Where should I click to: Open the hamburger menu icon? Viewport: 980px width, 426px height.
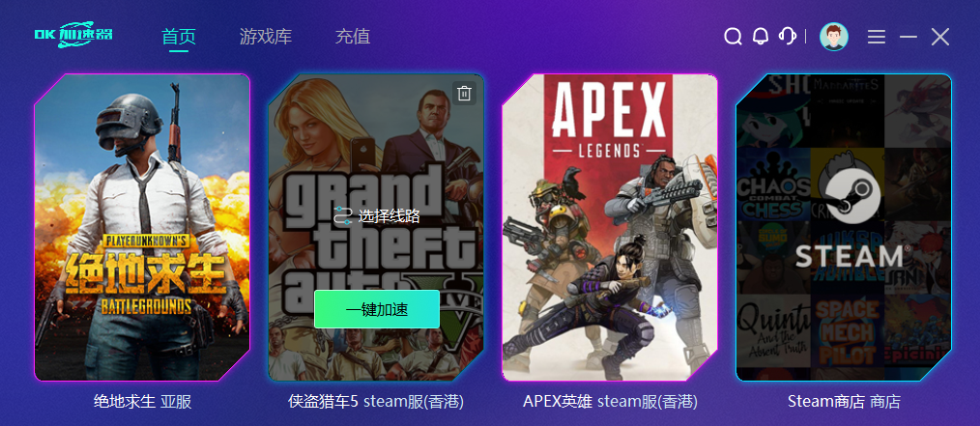point(877,37)
